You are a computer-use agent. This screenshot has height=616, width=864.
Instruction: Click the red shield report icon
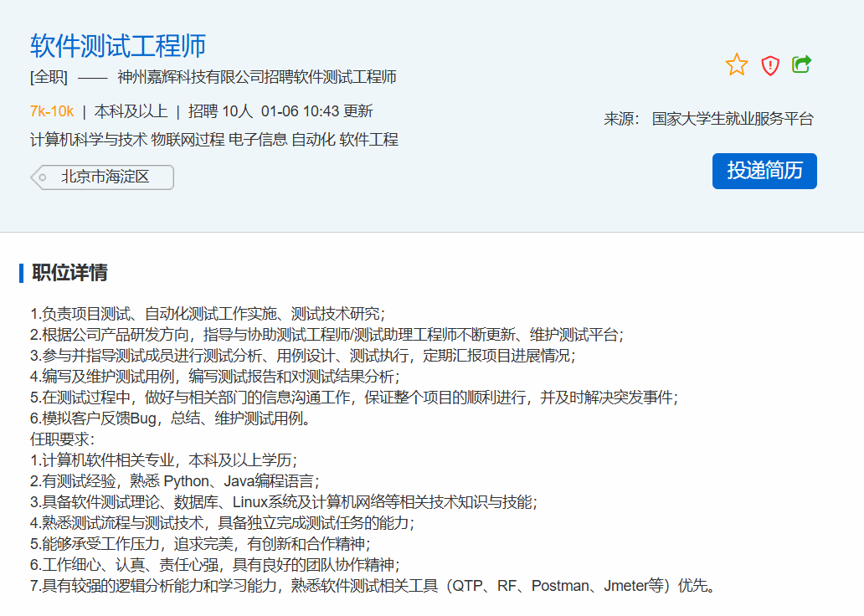click(x=770, y=65)
